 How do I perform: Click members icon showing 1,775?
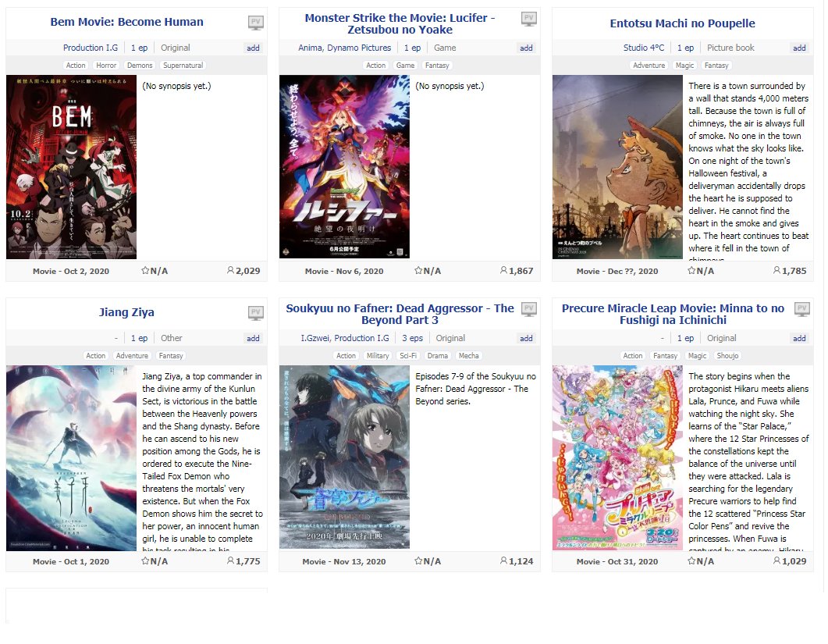[x=230, y=561]
